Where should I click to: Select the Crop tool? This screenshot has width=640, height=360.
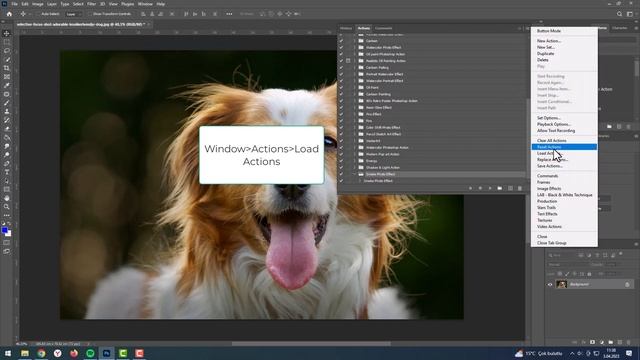coord(7,68)
